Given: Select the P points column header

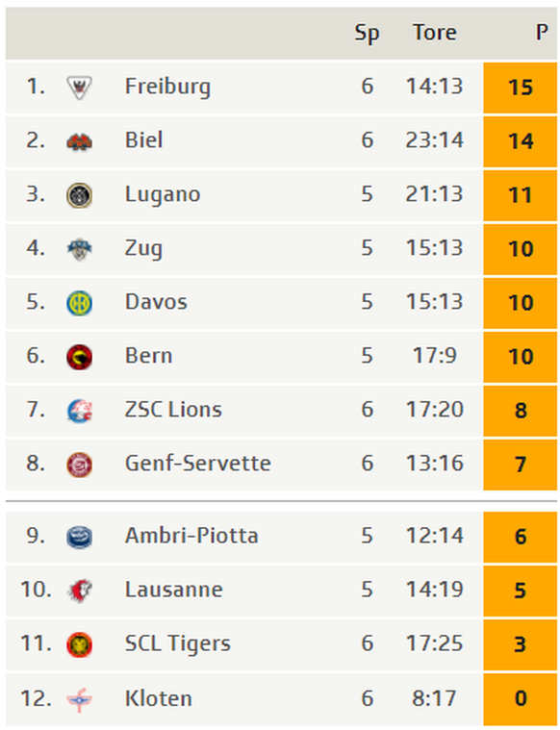Looking at the screenshot, I should 542,33.
